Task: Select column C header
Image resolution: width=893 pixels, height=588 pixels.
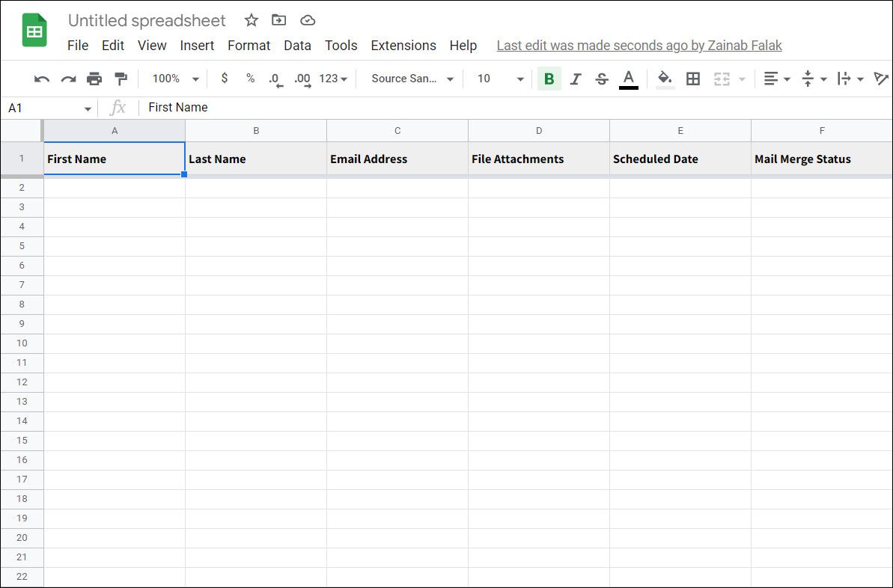Action: (397, 131)
